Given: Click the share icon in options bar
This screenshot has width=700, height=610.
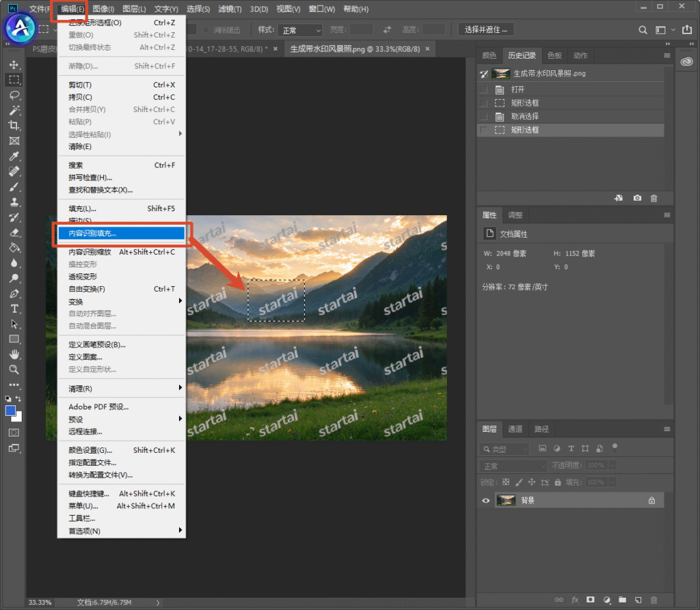Looking at the screenshot, I should tap(686, 30).
